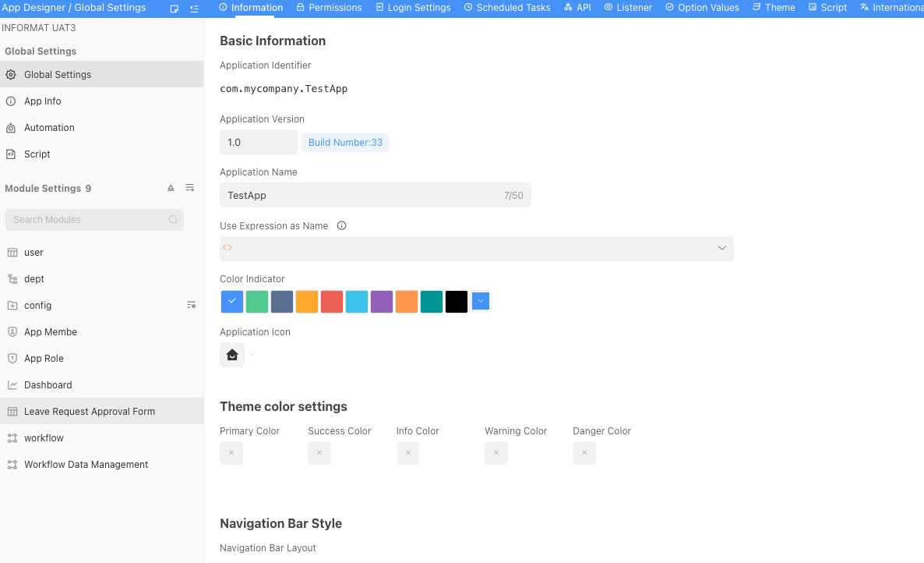
Task: Click the config module settings icon
Action: [x=191, y=305]
